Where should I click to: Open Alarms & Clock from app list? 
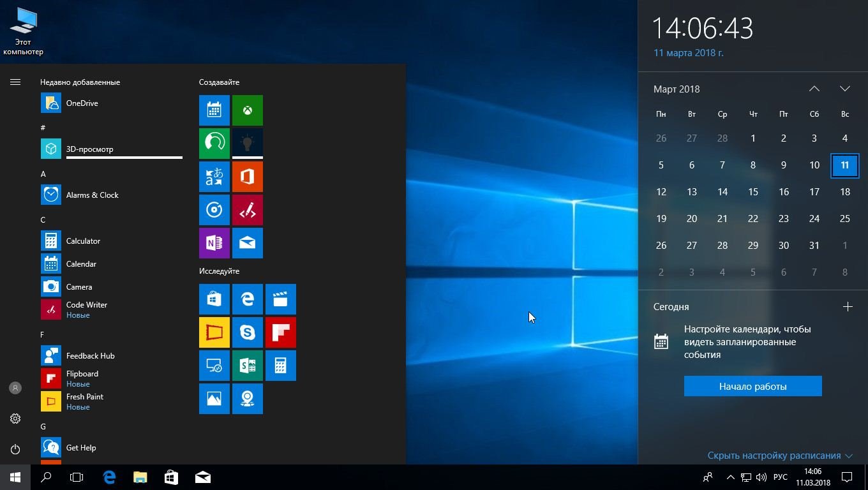click(x=112, y=195)
